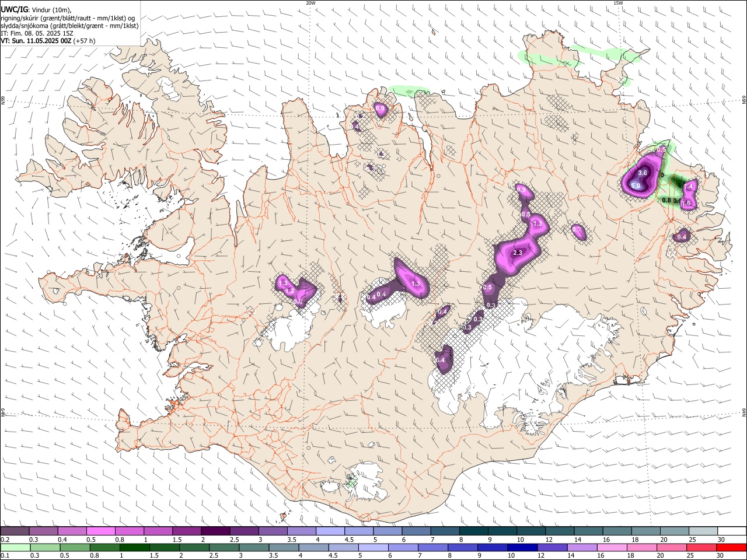
Task: Click upper legend swatch between 14 and 16
Action: [x=589, y=531]
